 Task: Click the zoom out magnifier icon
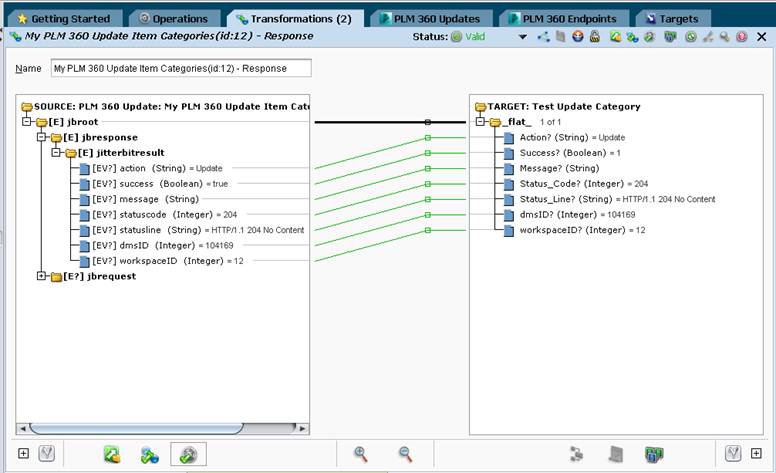[405, 454]
